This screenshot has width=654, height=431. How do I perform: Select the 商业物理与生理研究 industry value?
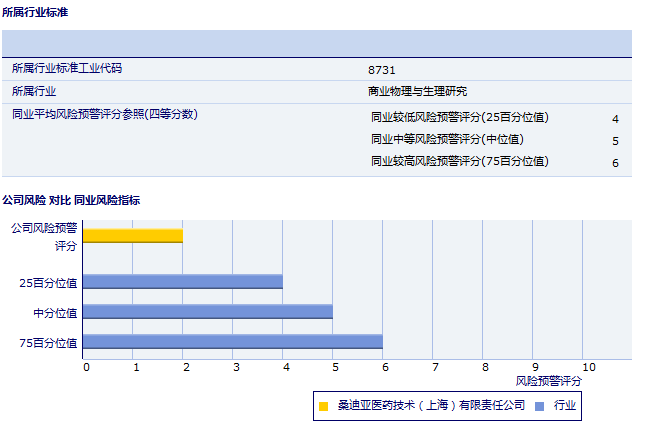[418, 91]
